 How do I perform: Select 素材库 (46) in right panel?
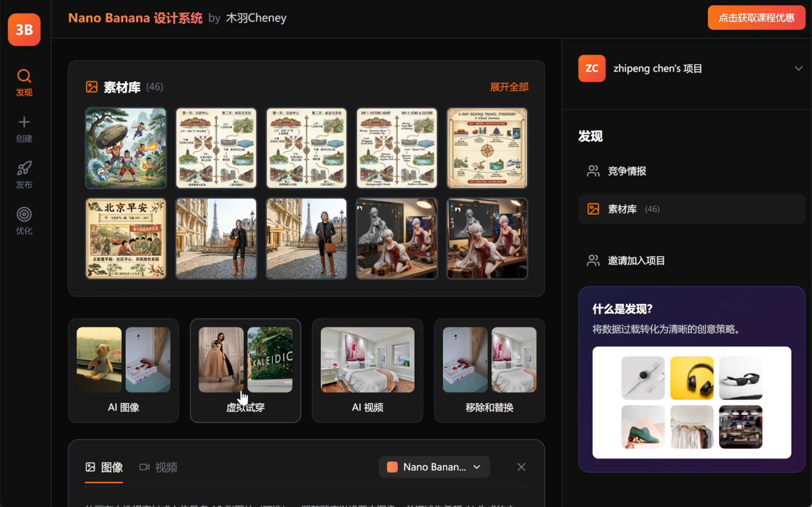coord(623,209)
